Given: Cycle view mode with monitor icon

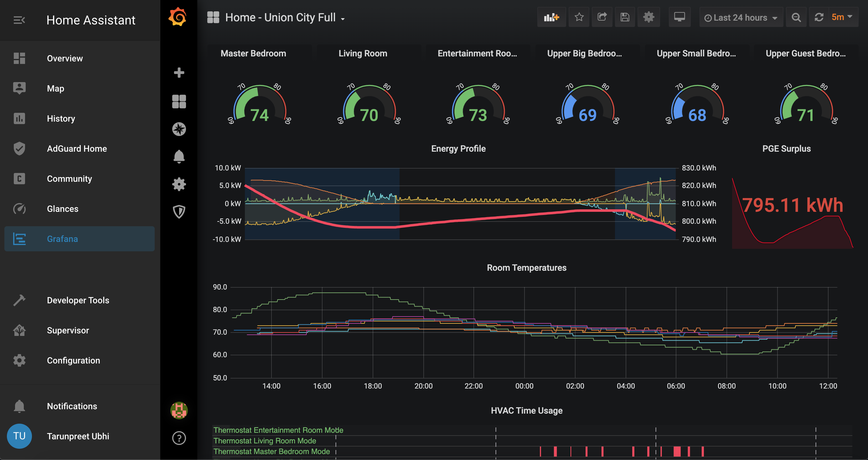Looking at the screenshot, I should point(679,17).
